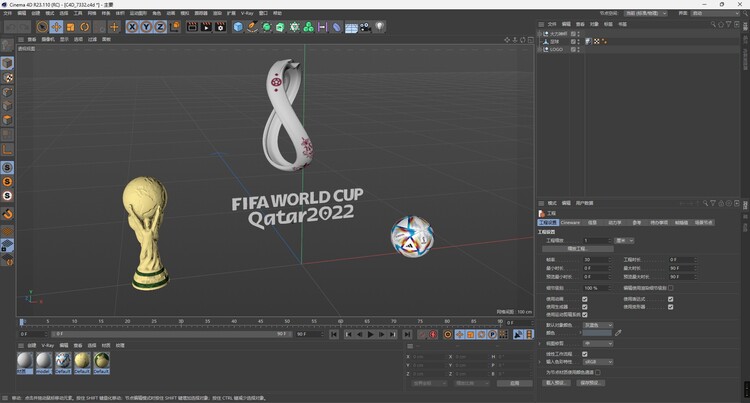Viewport: 750px width, 403px height.
Task: Toggle the Use Motion System checkbox
Action: 585,315
